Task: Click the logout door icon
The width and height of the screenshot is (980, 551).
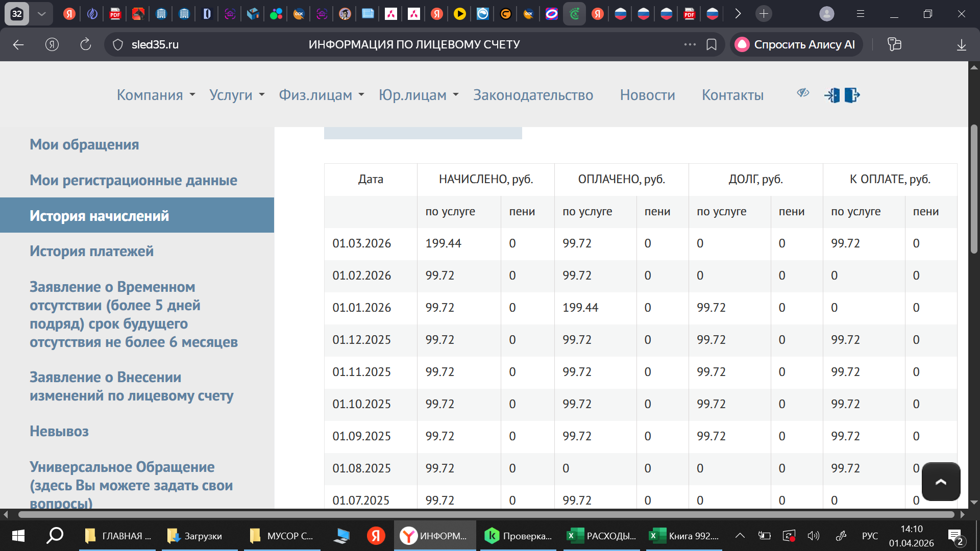Action: 852,95
